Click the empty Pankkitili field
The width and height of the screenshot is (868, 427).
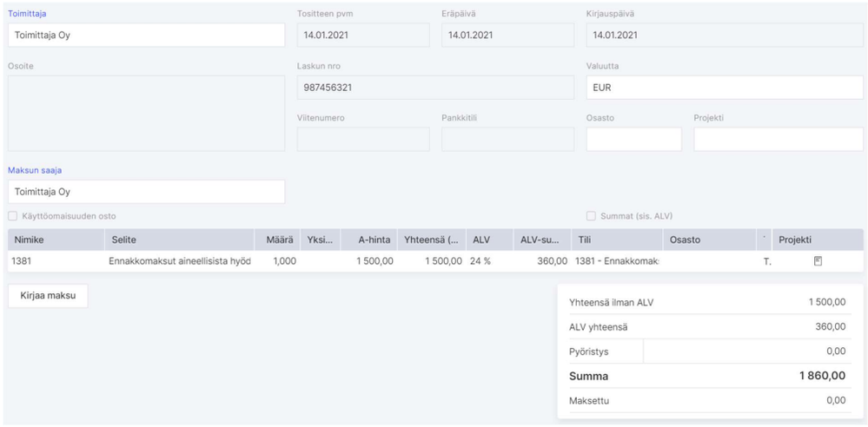507,139
